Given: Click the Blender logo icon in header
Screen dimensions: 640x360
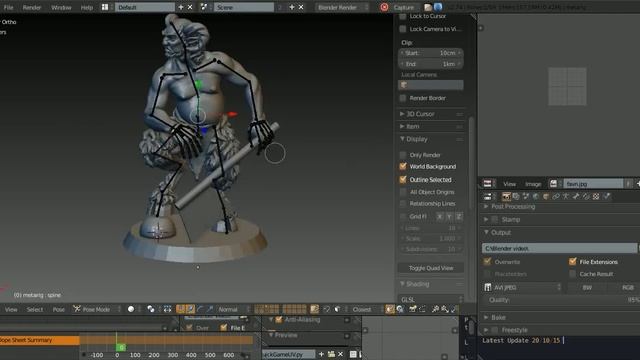Looking at the screenshot, I should click(438, 7).
